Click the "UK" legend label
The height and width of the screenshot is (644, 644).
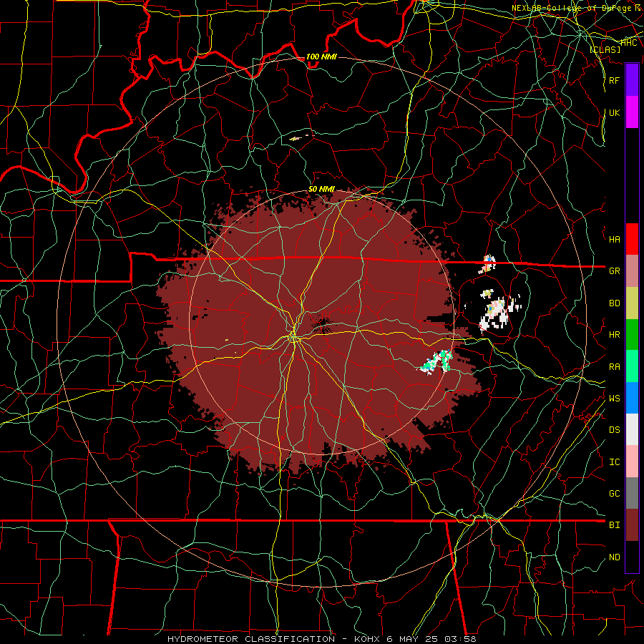coord(614,112)
